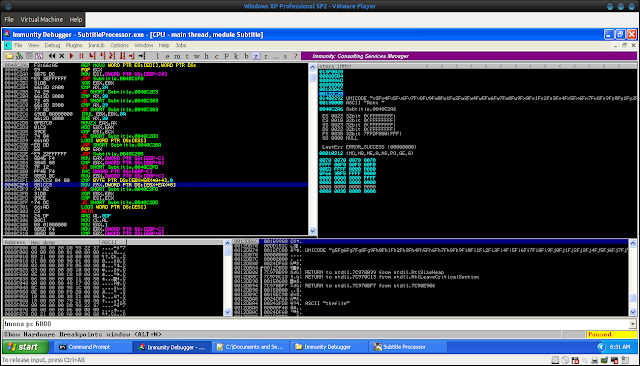The width and height of the screenshot is (640, 366).
Task: Click the Immunity Consulting Services Manager banner
Action: pyautogui.click(x=469, y=56)
